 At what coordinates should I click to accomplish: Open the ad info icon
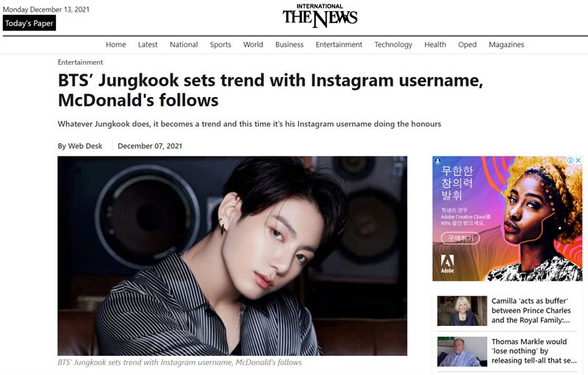[570, 160]
